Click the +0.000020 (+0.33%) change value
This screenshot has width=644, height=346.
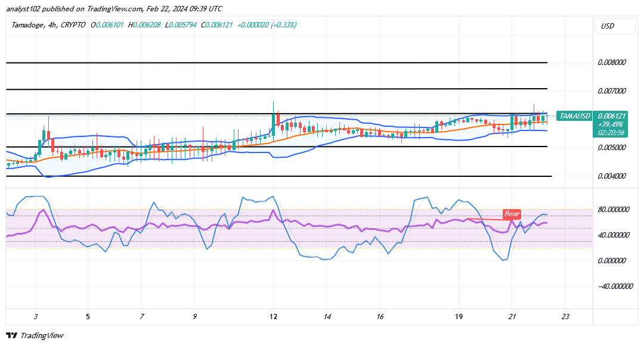267,25
